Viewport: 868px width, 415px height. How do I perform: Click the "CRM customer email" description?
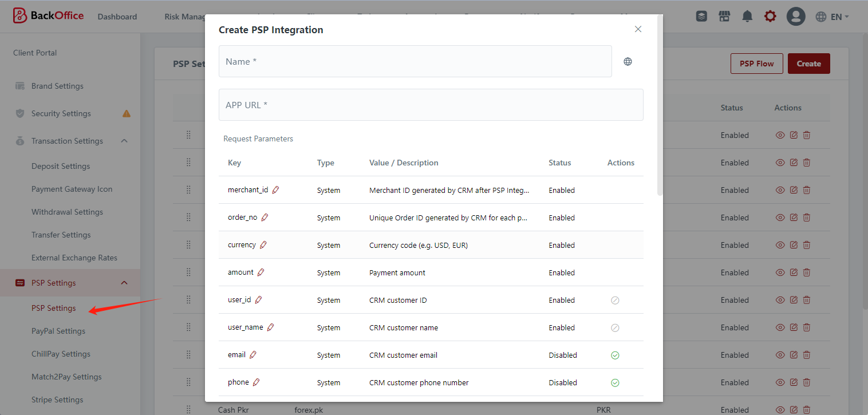404,355
